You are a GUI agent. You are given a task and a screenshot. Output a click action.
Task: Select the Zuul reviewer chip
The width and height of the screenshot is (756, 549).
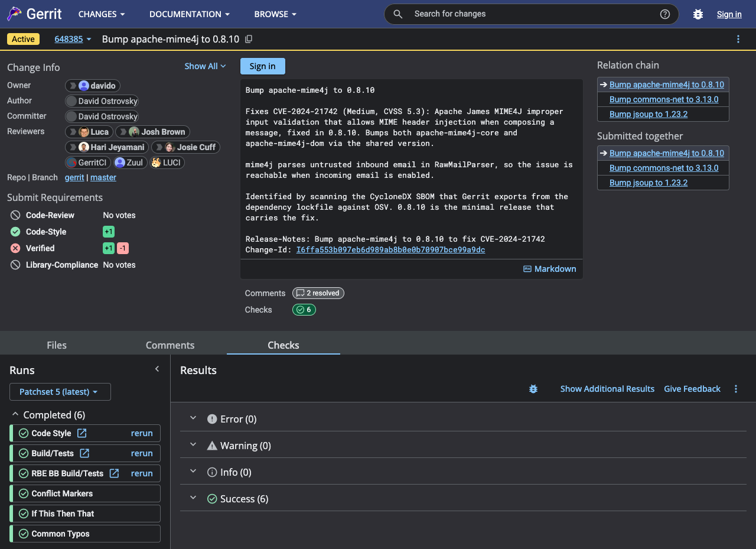tap(130, 163)
